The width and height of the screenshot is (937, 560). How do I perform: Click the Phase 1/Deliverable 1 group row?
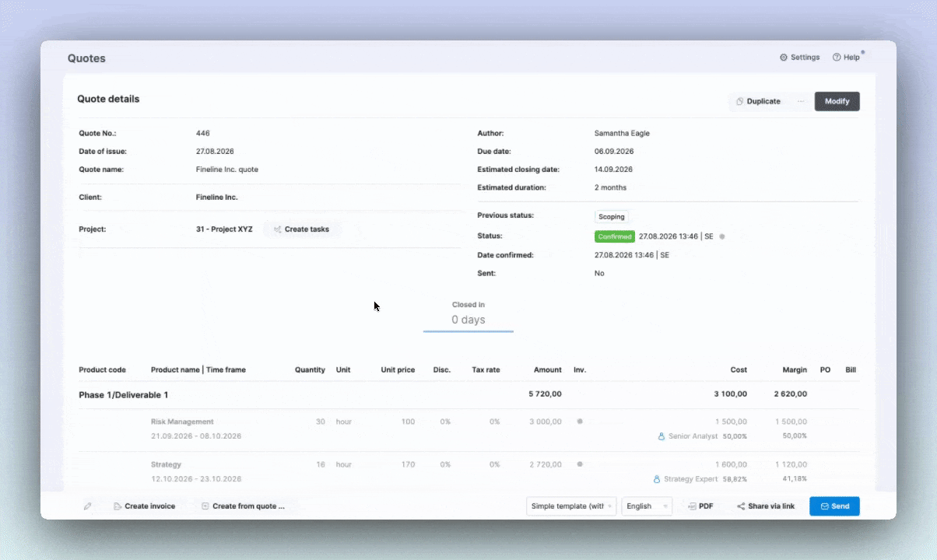click(468, 394)
